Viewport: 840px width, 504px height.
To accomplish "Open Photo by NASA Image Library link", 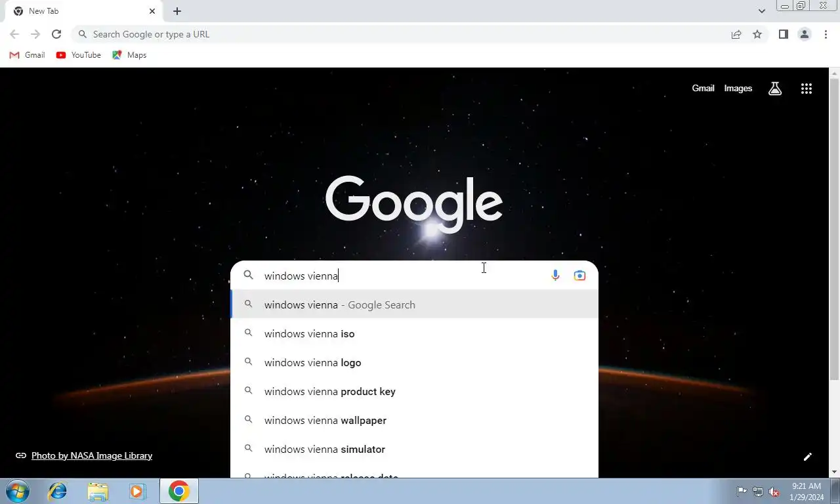I will click(92, 455).
